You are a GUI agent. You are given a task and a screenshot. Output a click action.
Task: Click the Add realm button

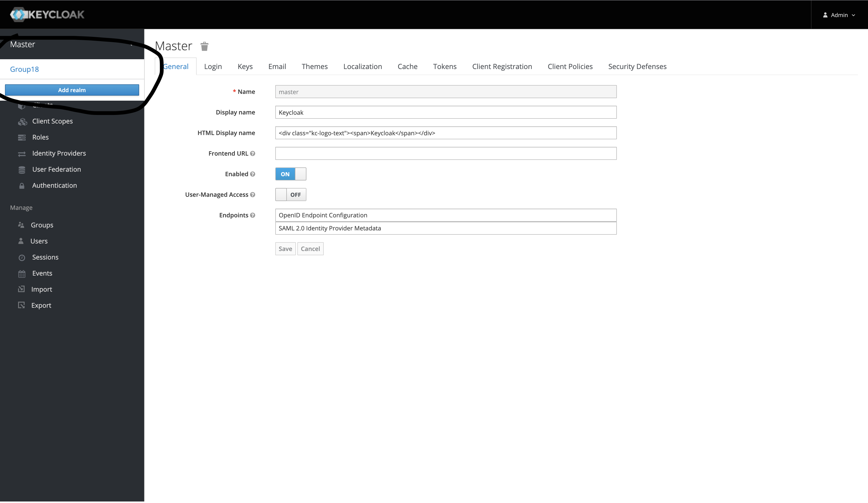(72, 90)
